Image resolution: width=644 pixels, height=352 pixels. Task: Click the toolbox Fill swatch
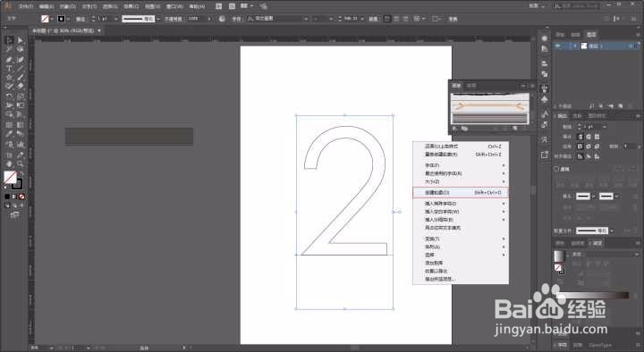10,177
